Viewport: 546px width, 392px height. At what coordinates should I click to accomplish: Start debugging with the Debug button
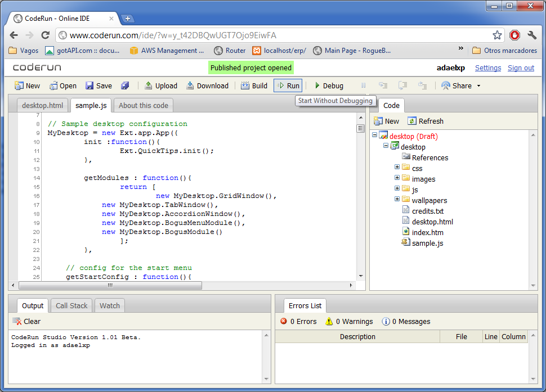[329, 85]
